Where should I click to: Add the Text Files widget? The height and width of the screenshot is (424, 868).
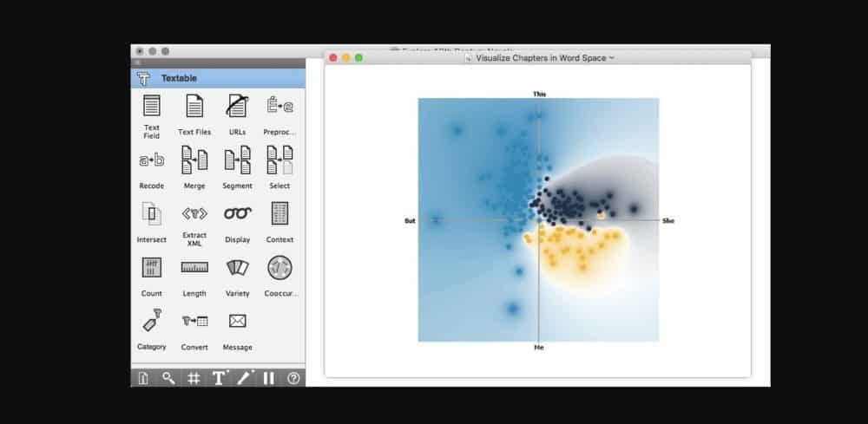194,107
